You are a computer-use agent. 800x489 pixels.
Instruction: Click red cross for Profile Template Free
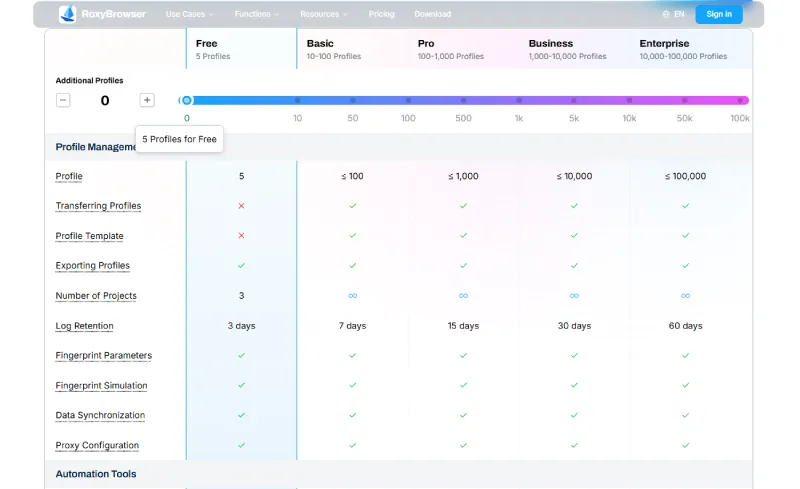pyautogui.click(x=241, y=235)
